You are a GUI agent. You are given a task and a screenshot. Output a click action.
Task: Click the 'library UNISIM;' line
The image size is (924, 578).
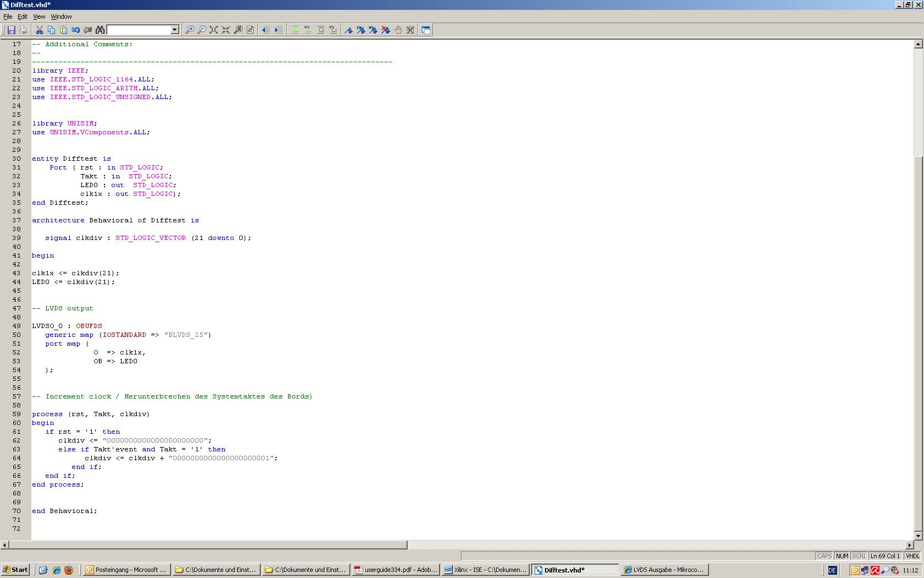64,123
